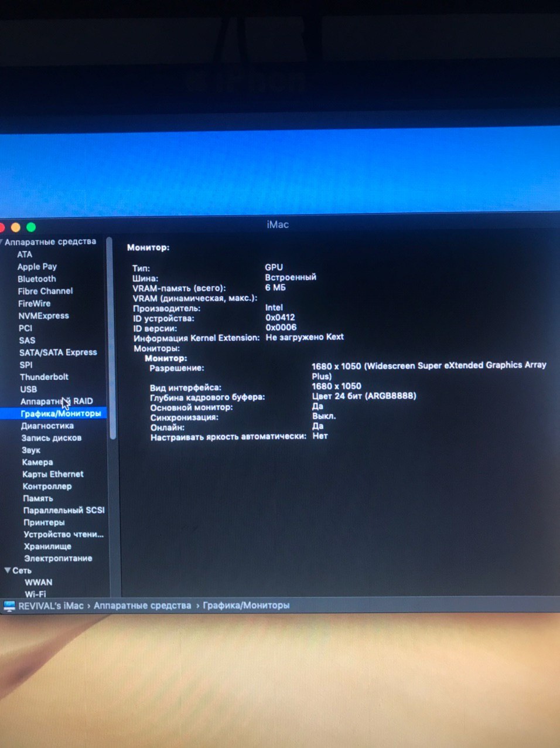The width and height of the screenshot is (560, 748).
Task: Click the Выкл. sync value
Action: click(324, 416)
